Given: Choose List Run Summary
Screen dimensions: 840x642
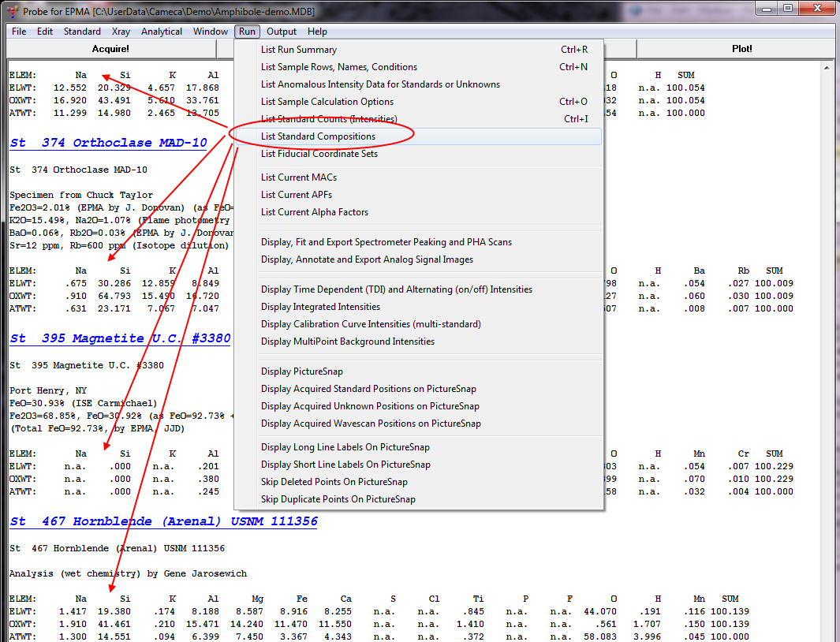Looking at the screenshot, I should pyautogui.click(x=299, y=50).
